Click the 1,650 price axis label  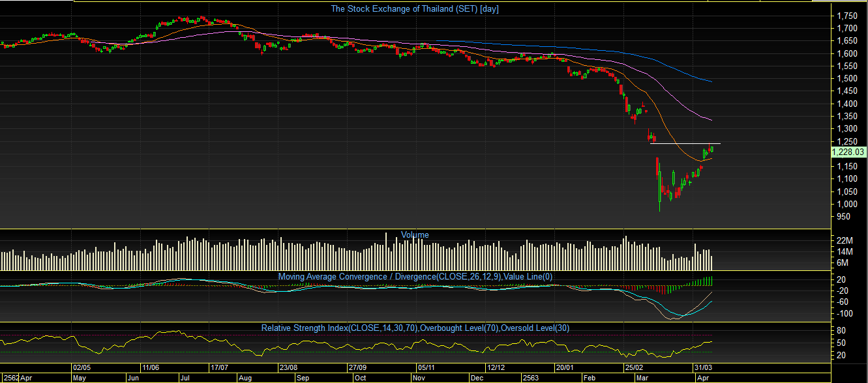[x=846, y=41]
